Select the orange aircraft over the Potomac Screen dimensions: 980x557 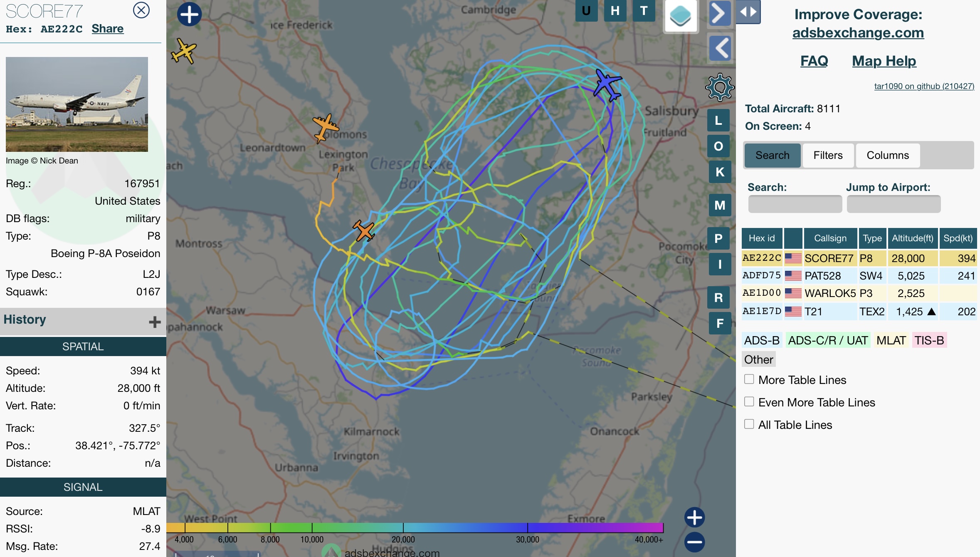[x=364, y=230]
